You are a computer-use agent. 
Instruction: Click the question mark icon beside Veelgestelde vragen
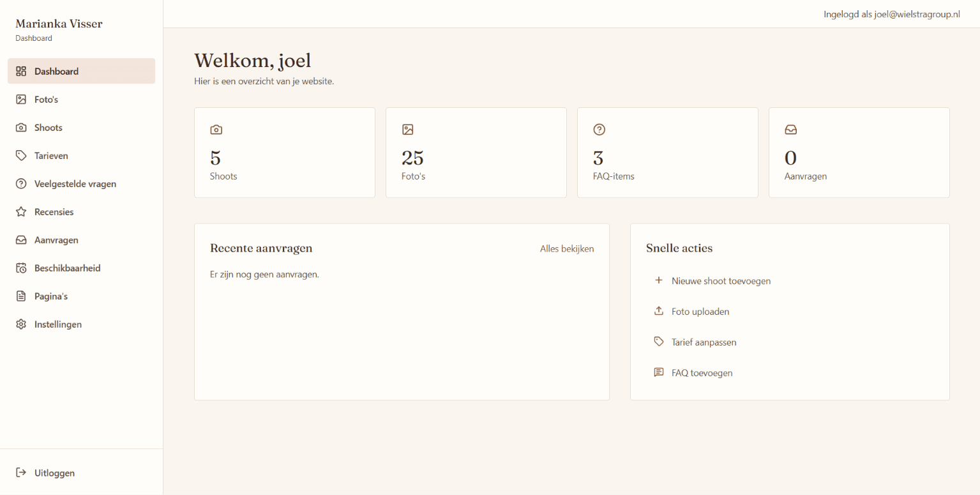coord(21,184)
